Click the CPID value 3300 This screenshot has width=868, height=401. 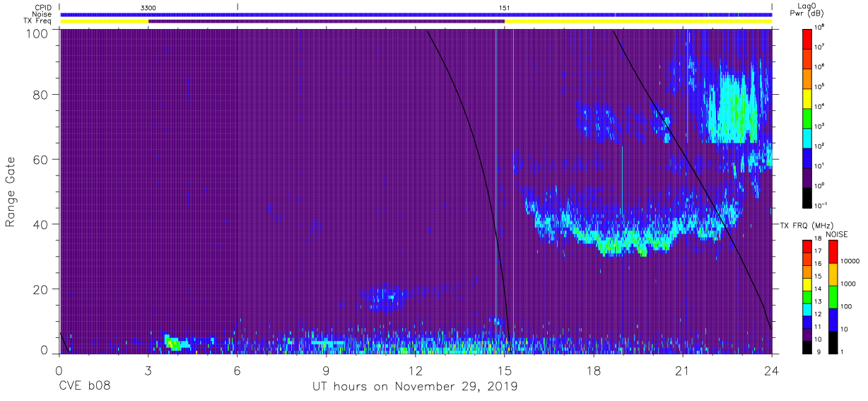[148, 7]
